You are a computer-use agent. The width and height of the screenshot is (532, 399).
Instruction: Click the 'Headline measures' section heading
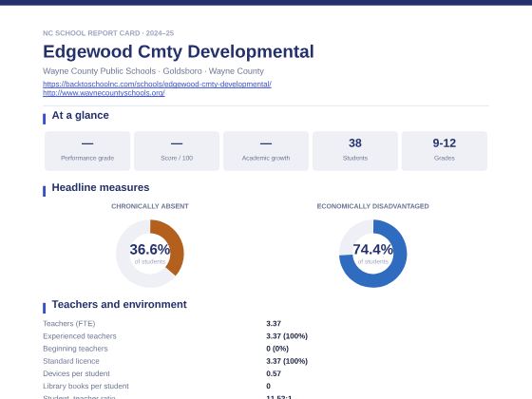point(101,188)
